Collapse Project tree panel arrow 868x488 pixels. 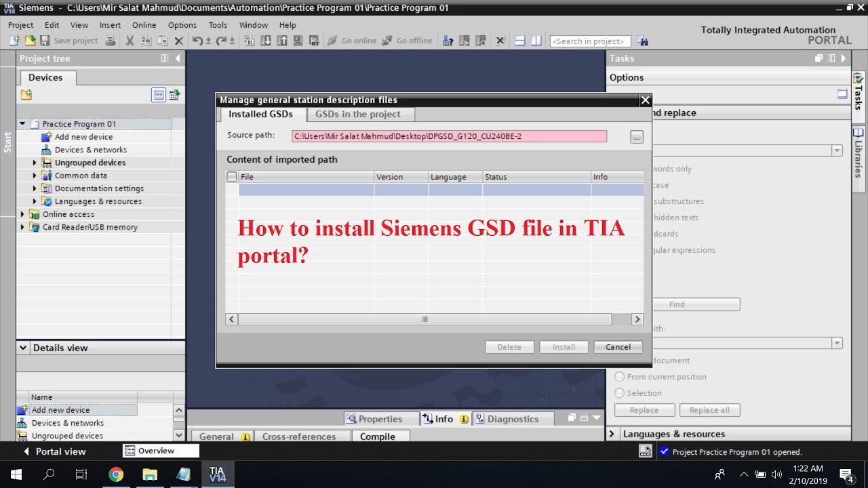(178, 58)
